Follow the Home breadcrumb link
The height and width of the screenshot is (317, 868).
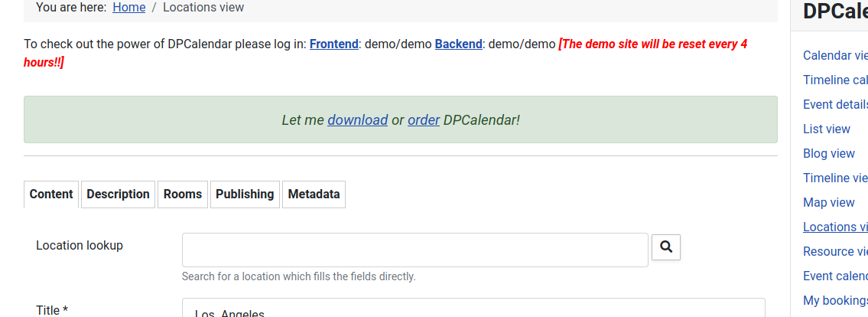(x=129, y=7)
